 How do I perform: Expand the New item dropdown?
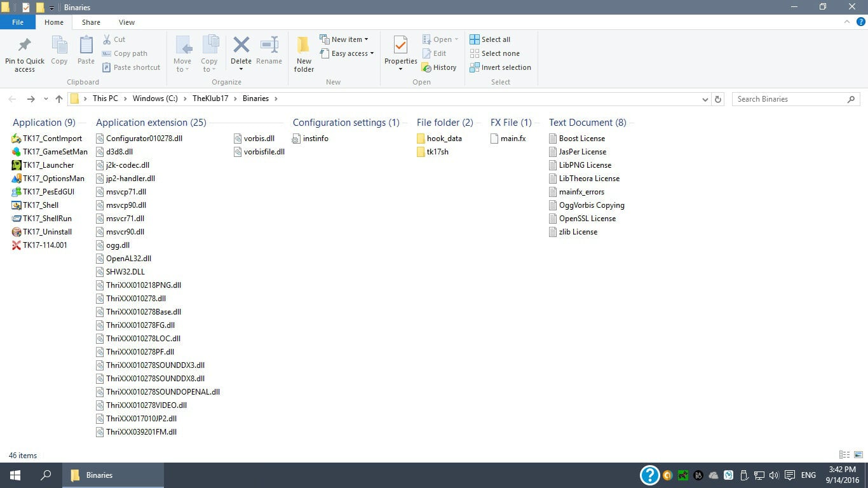coord(344,39)
